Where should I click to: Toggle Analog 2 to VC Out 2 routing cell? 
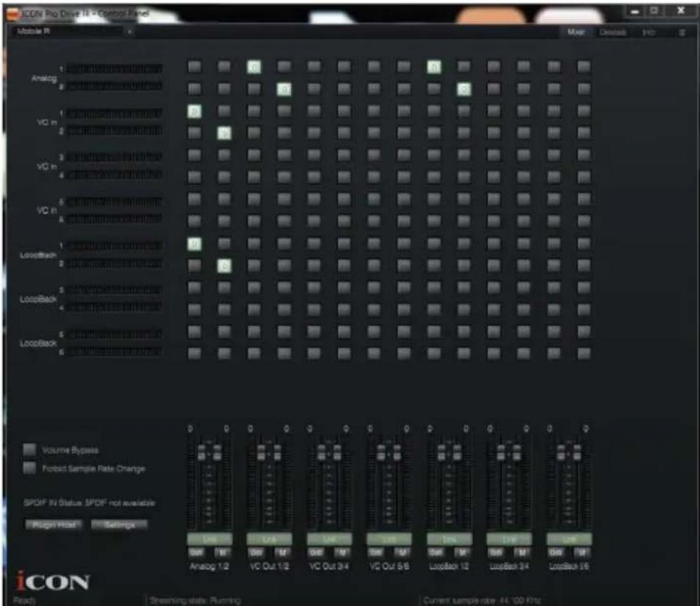tap(284, 89)
